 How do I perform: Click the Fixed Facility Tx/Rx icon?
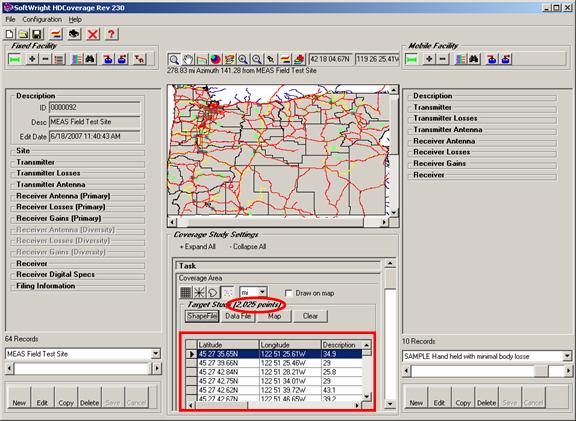coord(139,59)
